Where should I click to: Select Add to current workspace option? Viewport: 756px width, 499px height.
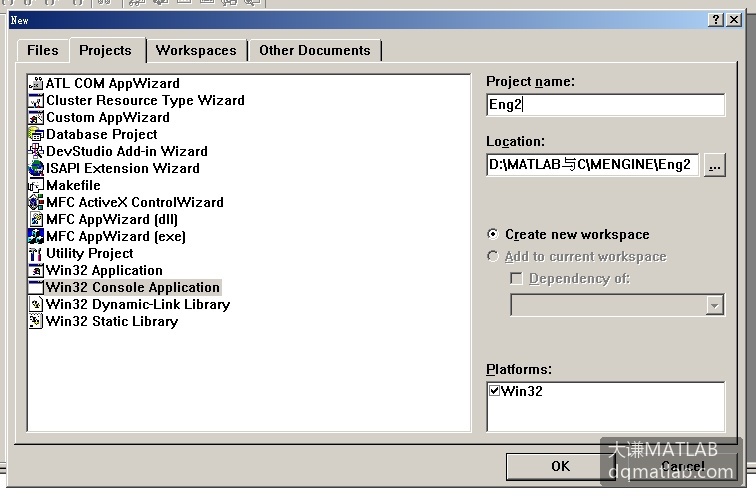pyautogui.click(x=577, y=256)
